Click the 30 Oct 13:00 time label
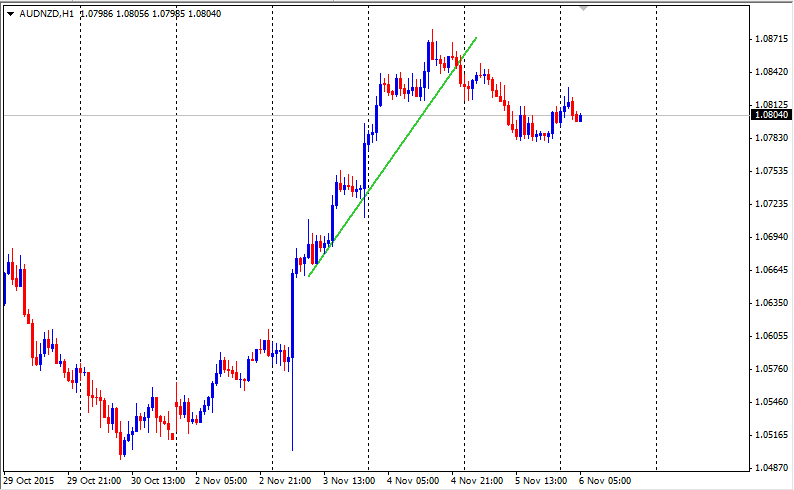 (158, 480)
